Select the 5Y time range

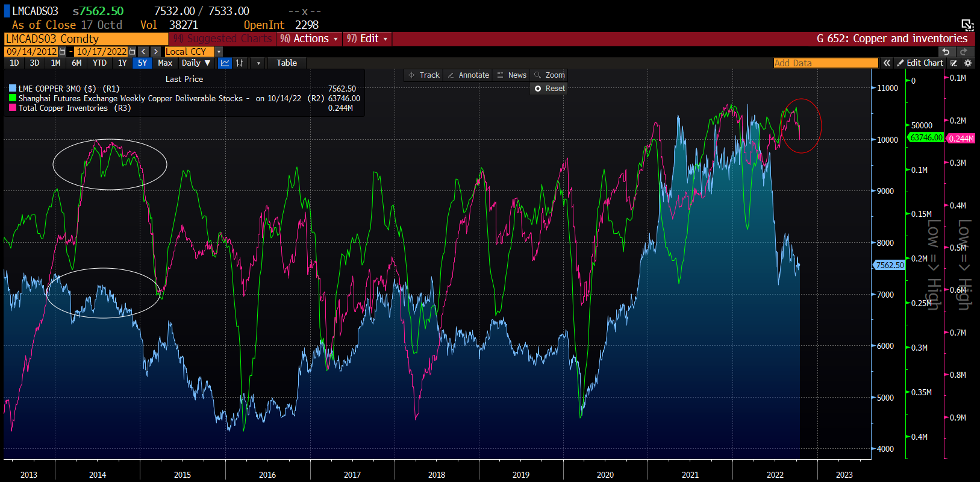(x=142, y=63)
